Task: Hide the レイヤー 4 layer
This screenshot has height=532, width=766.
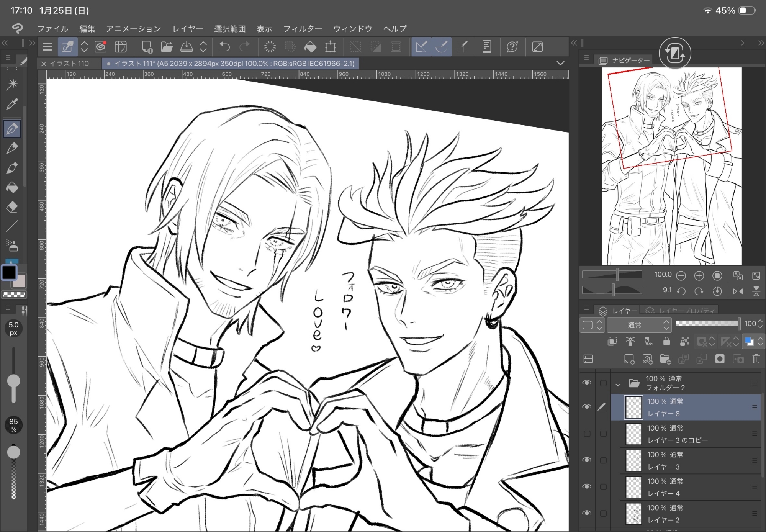Action: coord(587,486)
